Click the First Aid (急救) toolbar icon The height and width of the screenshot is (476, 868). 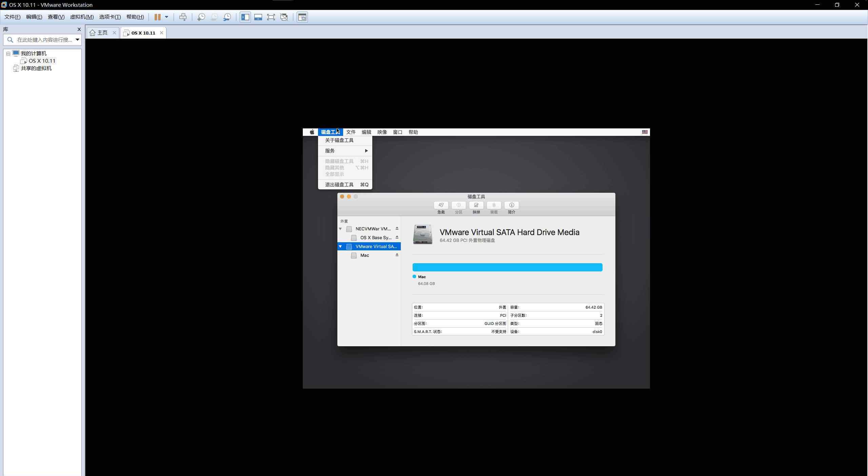[x=441, y=205]
